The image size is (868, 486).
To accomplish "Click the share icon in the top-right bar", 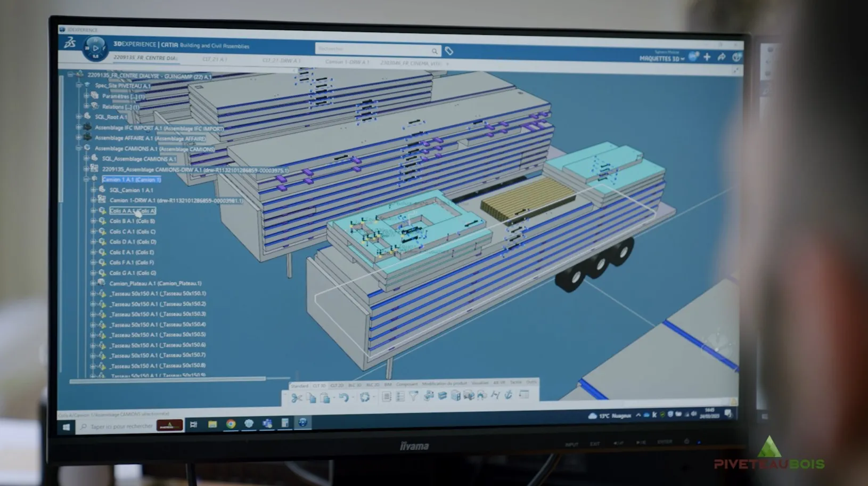I will (722, 56).
